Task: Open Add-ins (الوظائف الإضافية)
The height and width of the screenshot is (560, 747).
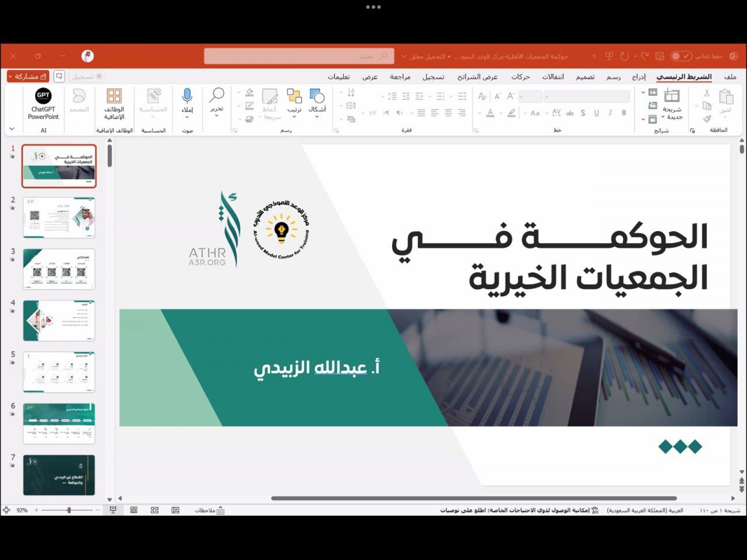Action: (x=114, y=104)
